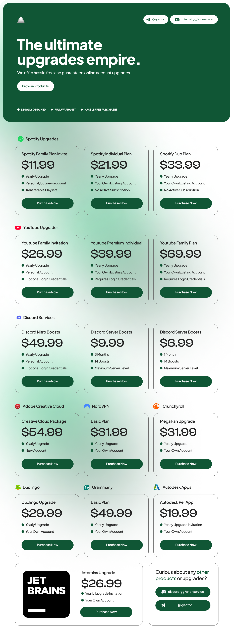Open the bottom @vyactor Telegram button
The height and width of the screenshot is (644, 234).
183,605
